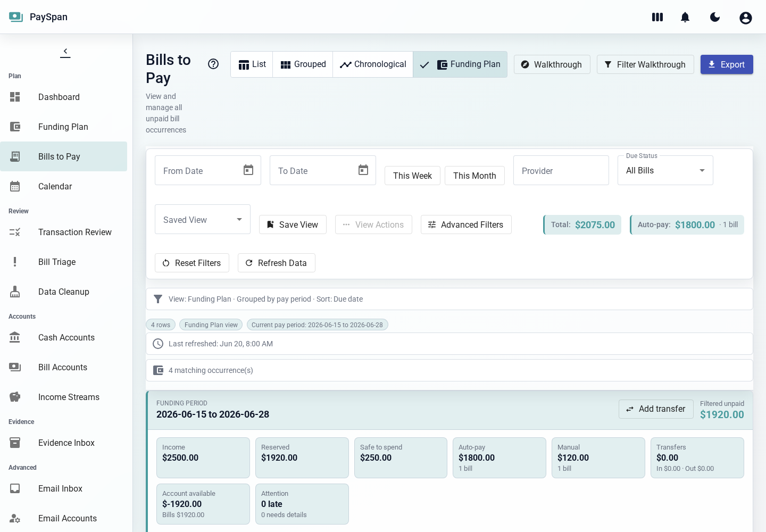The width and height of the screenshot is (766, 532).
Task: Click the Total $2075.00 chip
Action: [582, 225]
